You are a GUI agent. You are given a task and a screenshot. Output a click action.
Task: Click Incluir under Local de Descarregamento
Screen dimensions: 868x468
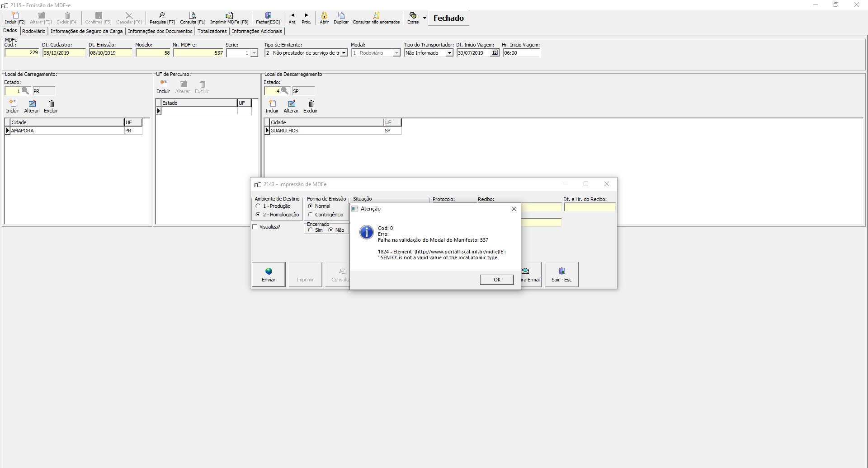[x=272, y=107]
